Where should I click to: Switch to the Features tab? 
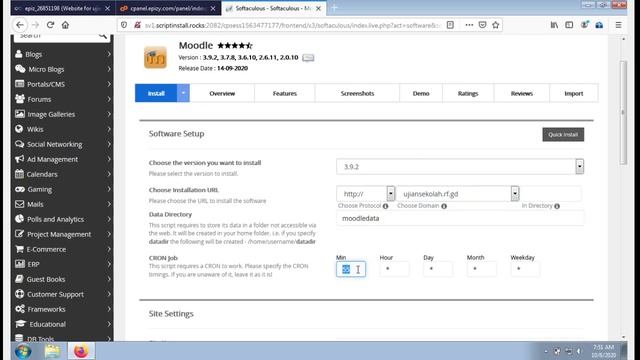(284, 93)
